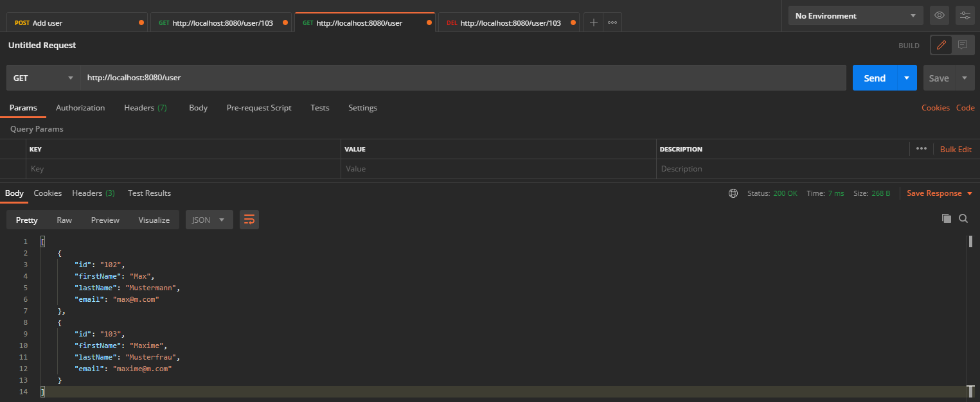Click the response body vertical scrollbar
980x402 pixels.
click(x=970, y=316)
